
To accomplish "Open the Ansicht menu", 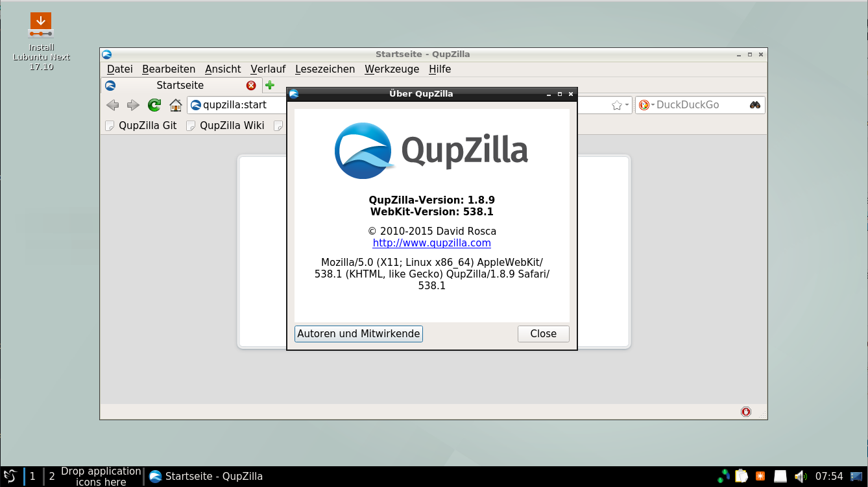I will pyautogui.click(x=223, y=69).
